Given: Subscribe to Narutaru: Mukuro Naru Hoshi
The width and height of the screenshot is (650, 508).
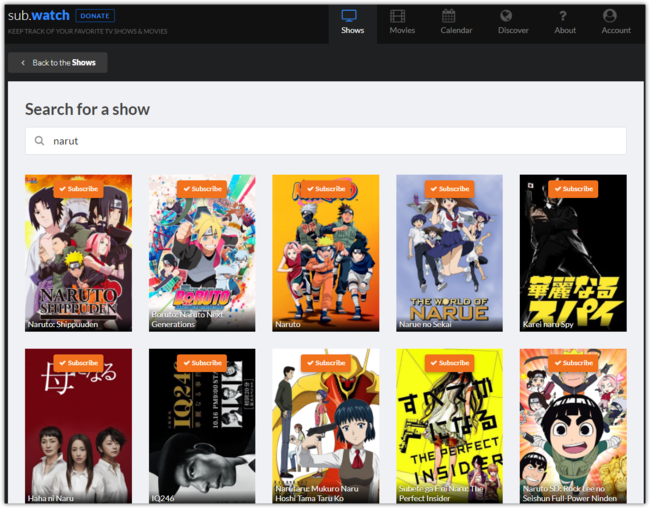Looking at the screenshot, I should point(325,363).
